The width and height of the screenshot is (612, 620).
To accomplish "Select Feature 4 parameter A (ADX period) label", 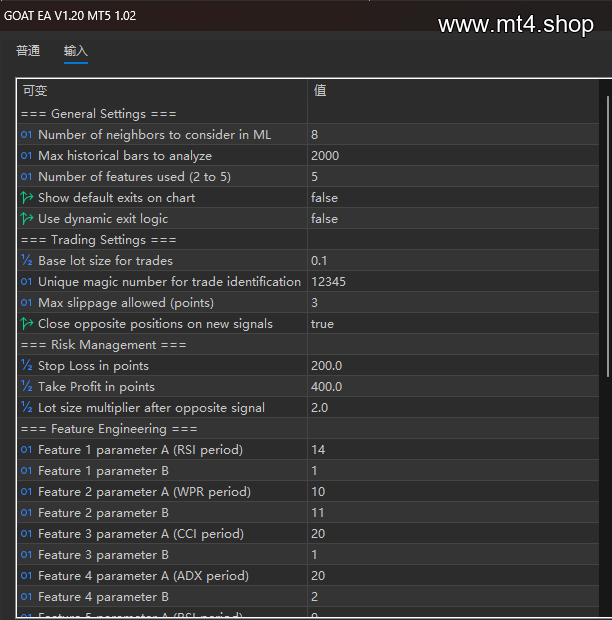I will [144, 576].
